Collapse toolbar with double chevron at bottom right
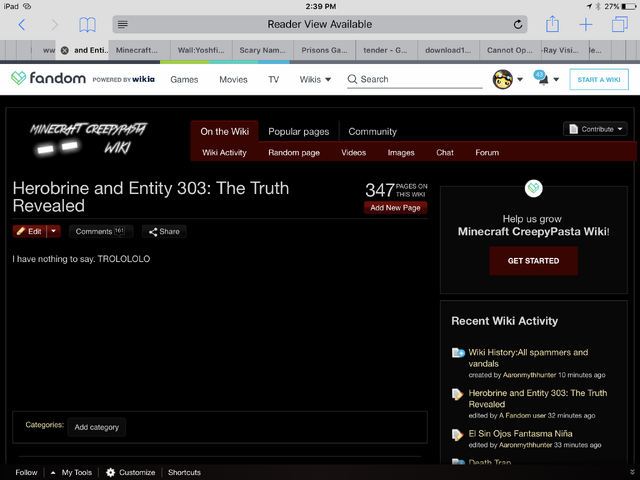640x480 pixels. tap(633, 472)
